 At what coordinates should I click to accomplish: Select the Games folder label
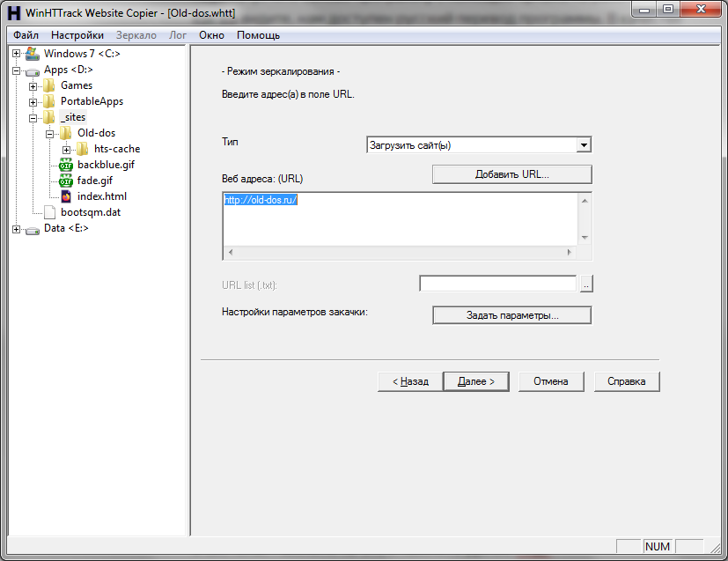click(x=77, y=85)
